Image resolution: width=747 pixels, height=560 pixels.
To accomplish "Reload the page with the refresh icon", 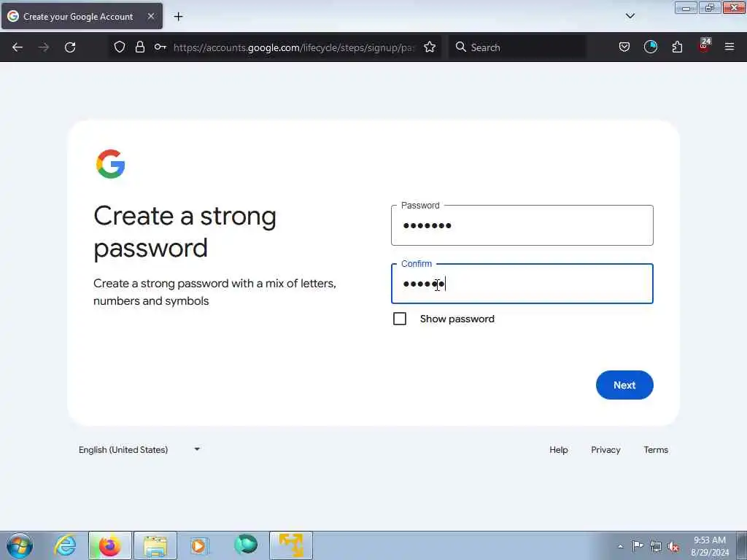I will pyautogui.click(x=70, y=47).
